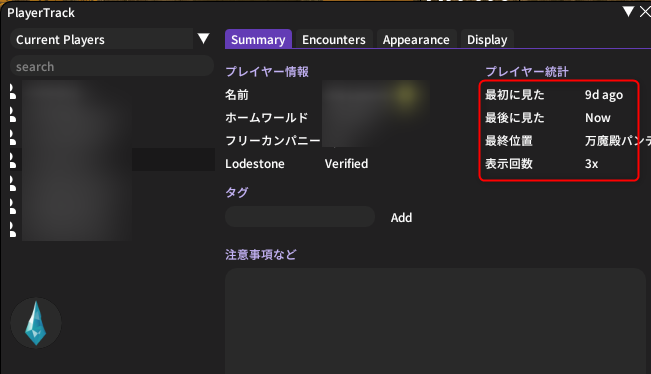Click the 注意事項など notes text area
Viewport: 651px width, 374px height.
(x=436, y=321)
